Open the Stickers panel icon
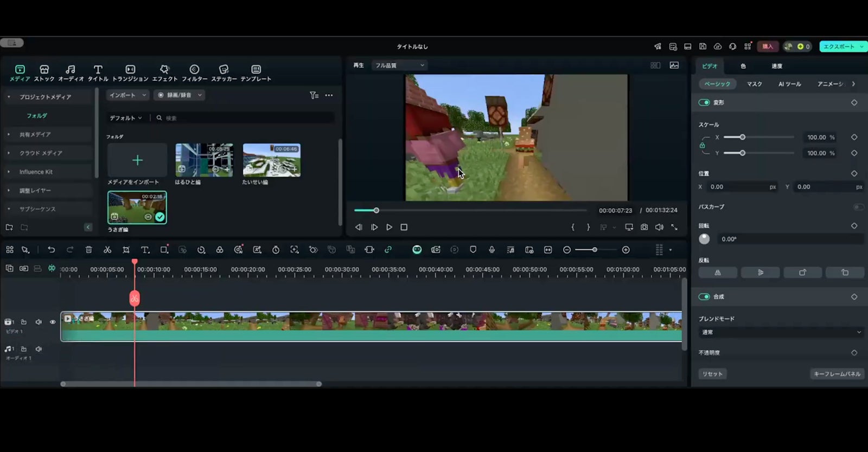This screenshot has width=868, height=452. (x=224, y=69)
